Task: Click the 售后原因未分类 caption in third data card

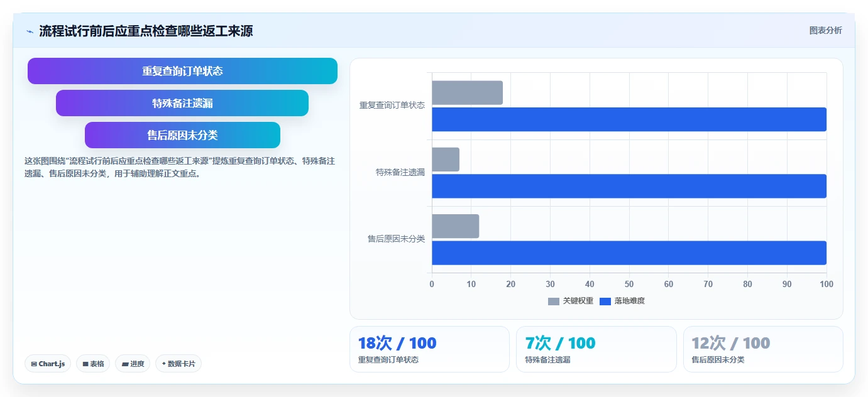Action: [x=718, y=360]
